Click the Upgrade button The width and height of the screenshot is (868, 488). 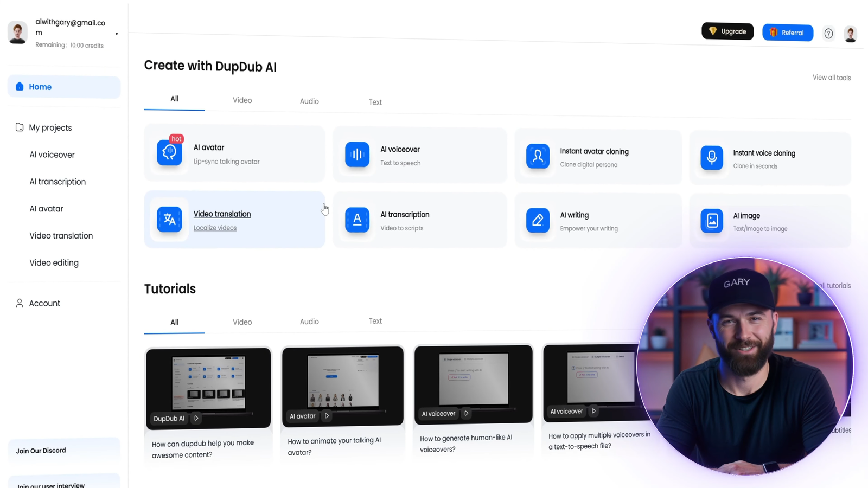click(x=727, y=31)
